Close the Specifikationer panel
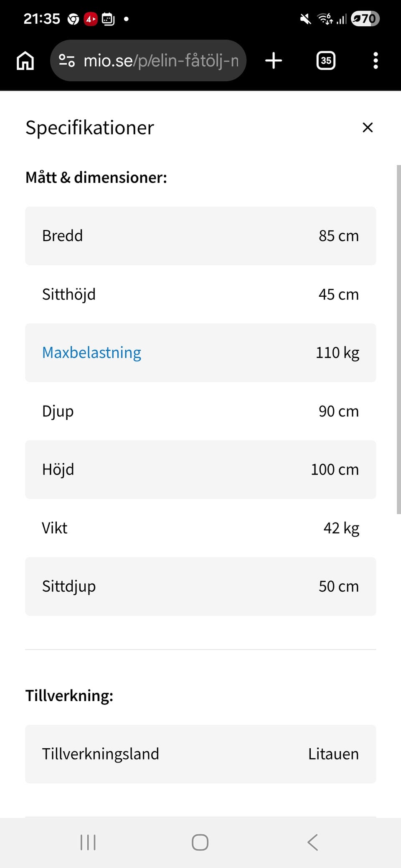The image size is (401, 868). 368,127
